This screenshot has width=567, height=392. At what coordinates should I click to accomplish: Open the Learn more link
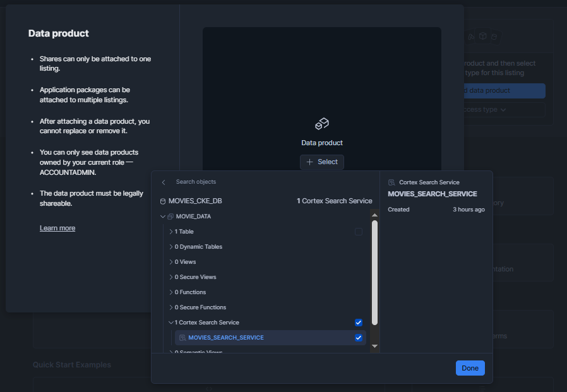pyautogui.click(x=57, y=228)
